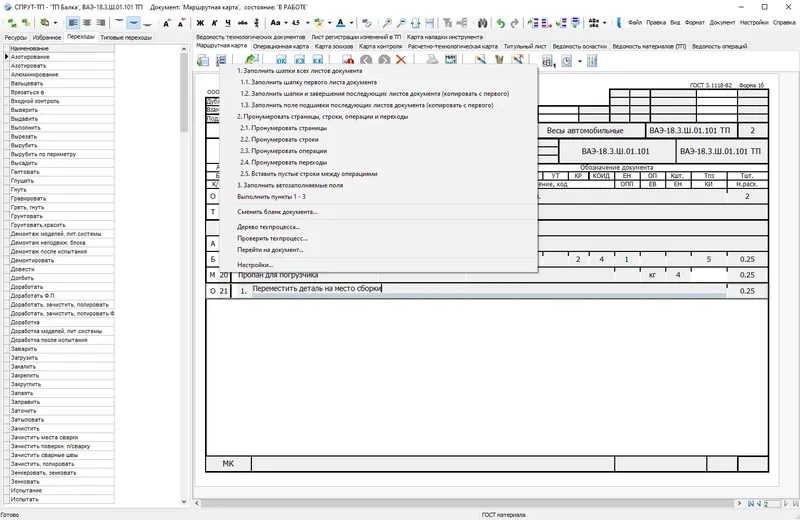This screenshot has width=800, height=520.
Task: Align text center in toolbar
Action: [87, 23]
